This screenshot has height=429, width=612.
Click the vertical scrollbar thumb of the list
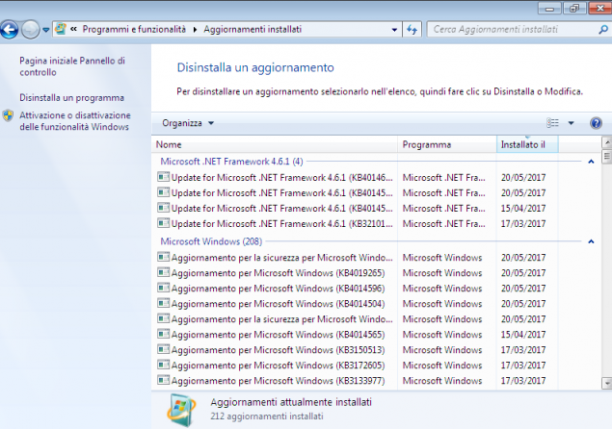click(x=607, y=157)
